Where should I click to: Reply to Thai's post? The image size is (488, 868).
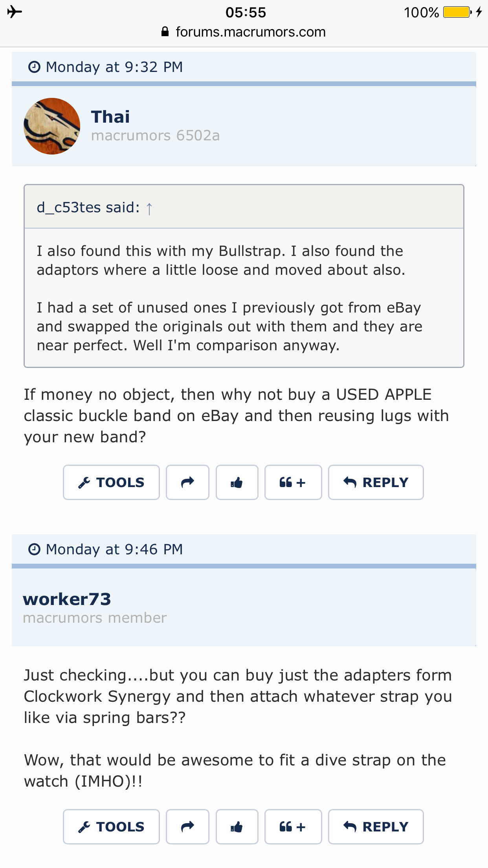tap(376, 482)
